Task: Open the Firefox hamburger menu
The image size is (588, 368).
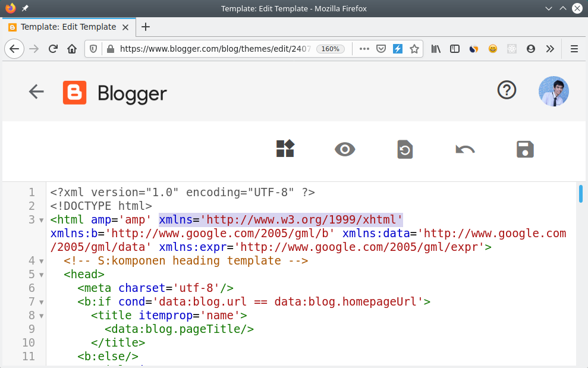Action: 574,49
